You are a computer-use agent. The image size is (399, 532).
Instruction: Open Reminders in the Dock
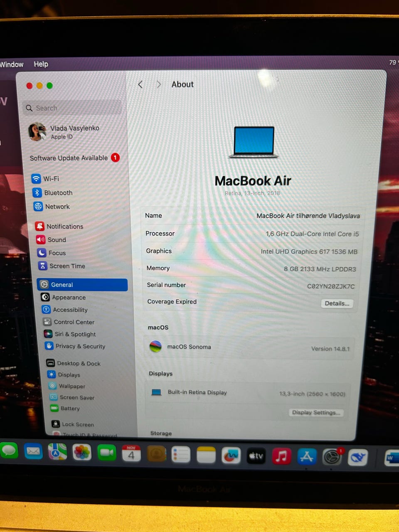(x=181, y=454)
